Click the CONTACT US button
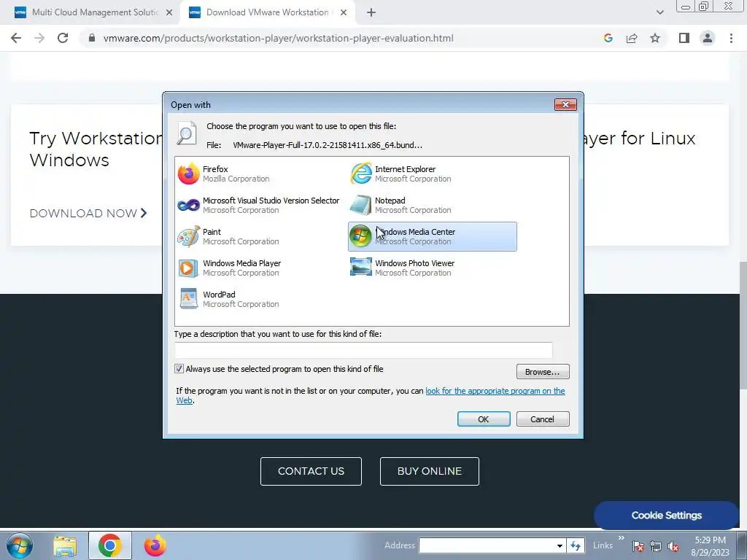Screen dimensions: 747x560 311,472
